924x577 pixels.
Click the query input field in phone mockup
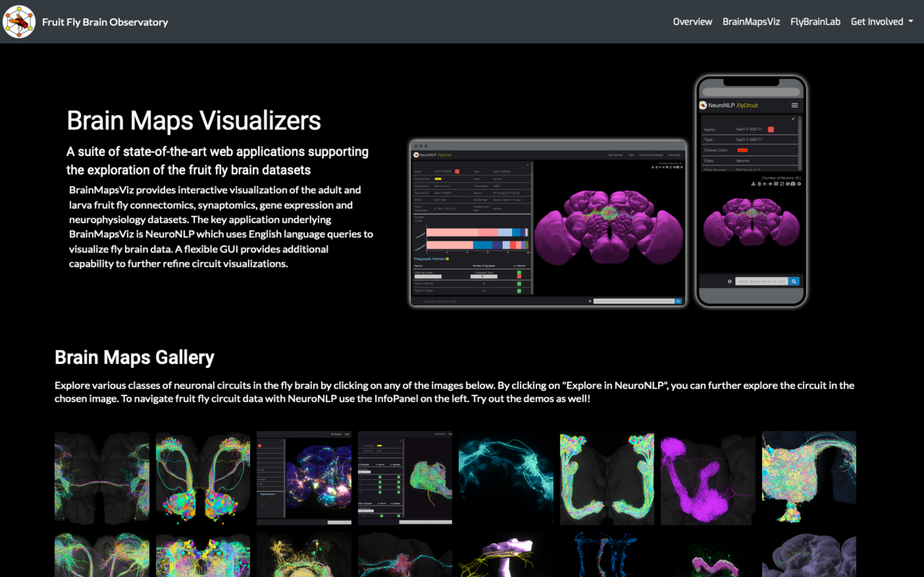[761, 281]
